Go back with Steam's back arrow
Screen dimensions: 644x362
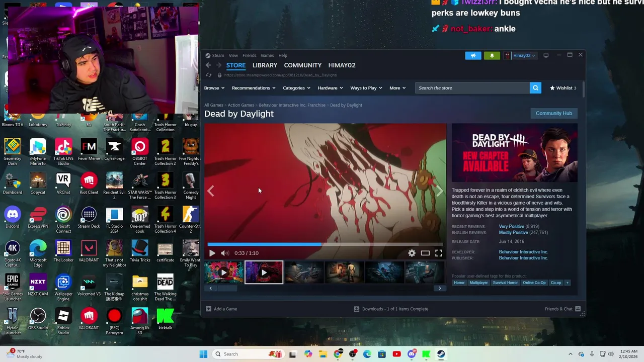208,65
